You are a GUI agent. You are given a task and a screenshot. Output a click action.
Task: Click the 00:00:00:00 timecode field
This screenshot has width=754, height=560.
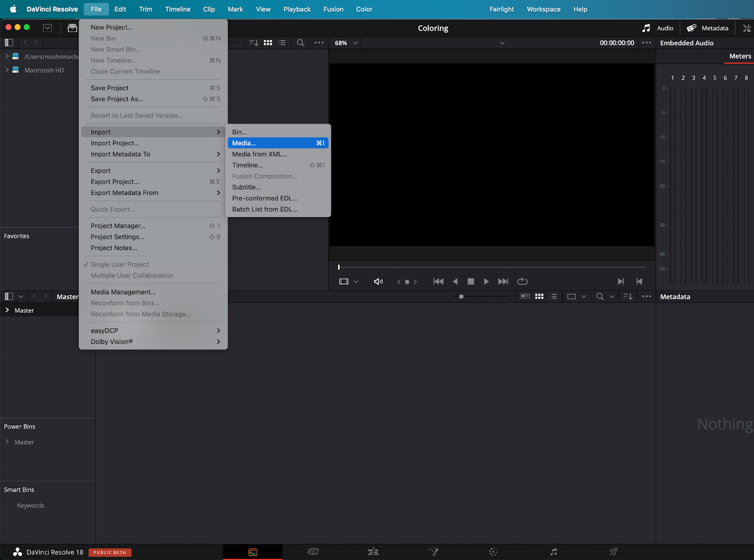(617, 43)
